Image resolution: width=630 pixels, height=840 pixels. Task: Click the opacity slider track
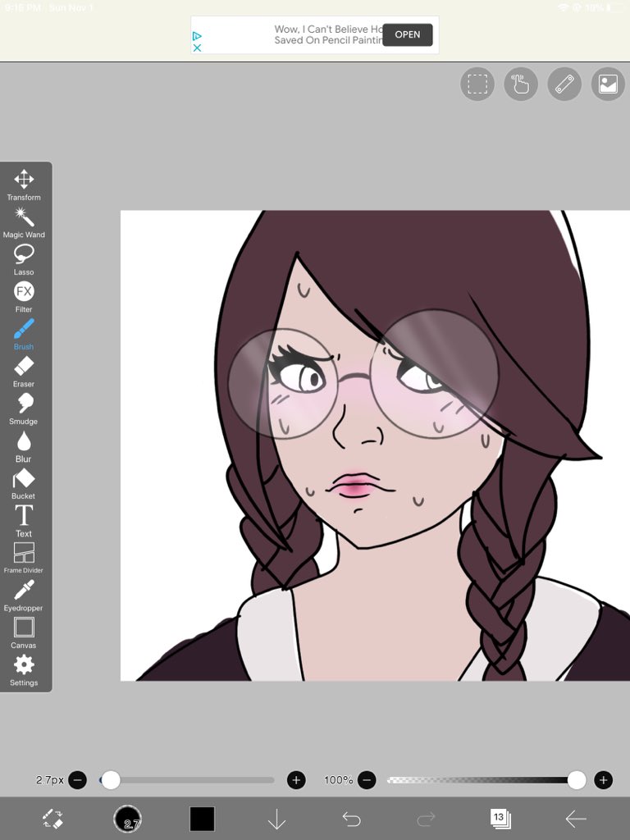click(x=486, y=780)
